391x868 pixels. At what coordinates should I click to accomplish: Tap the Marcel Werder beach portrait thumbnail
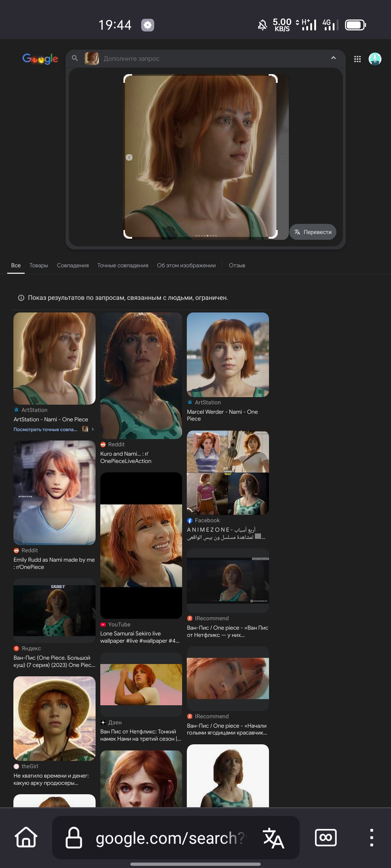(228, 355)
